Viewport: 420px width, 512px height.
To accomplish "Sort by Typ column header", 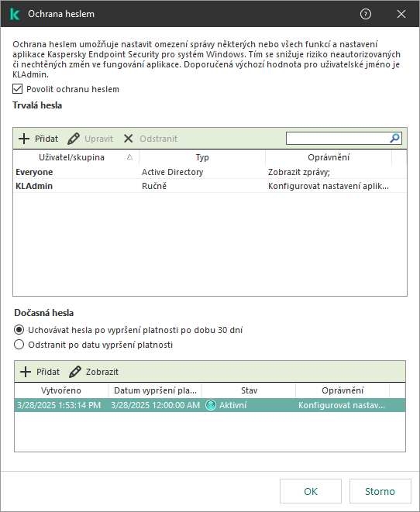I will click(x=202, y=157).
